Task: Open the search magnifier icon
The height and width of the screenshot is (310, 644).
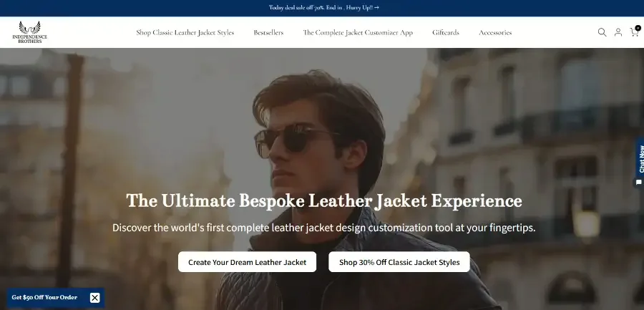Action: (602, 32)
